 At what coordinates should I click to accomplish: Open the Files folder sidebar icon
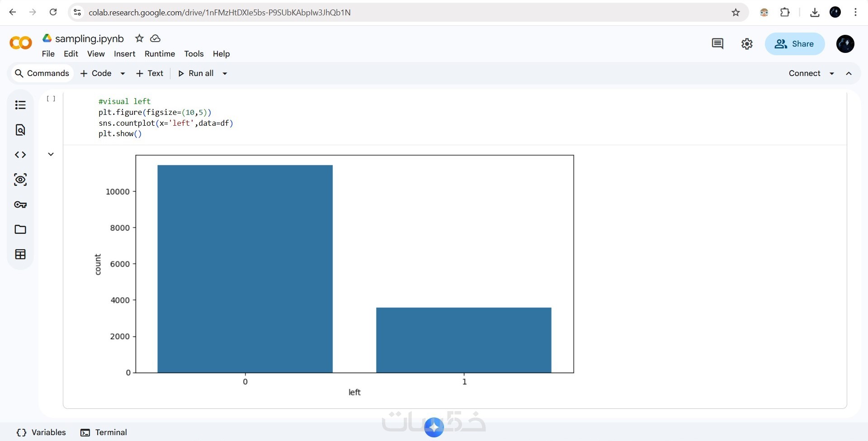(20, 229)
